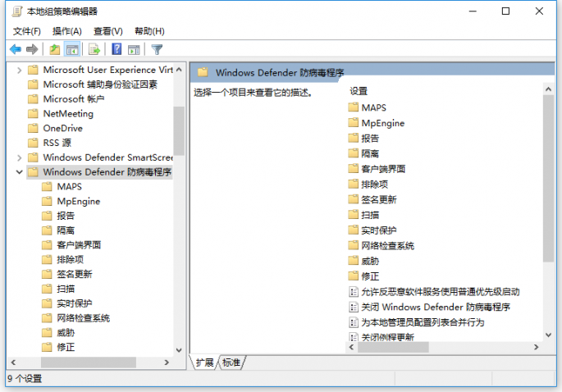The image size is (562, 392).
Task: Click the 客户端界面 folder icon in right pane
Action: coord(353,168)
